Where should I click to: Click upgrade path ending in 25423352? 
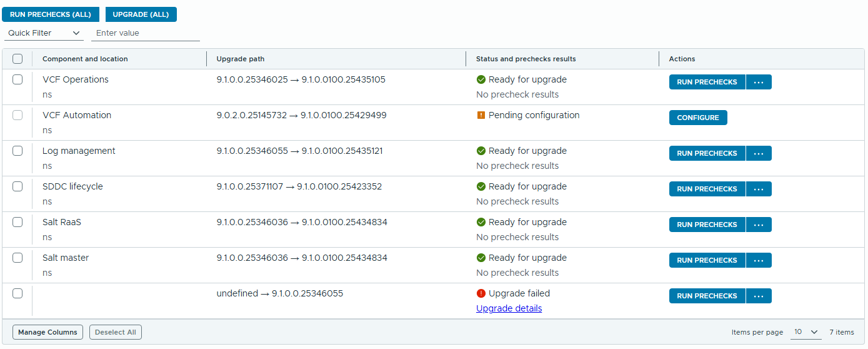(299, 186)
